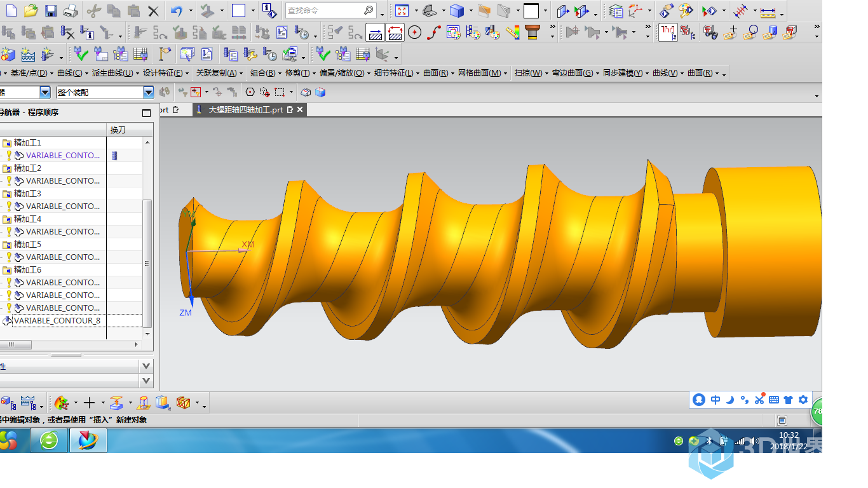This screenshot has width=868, height=488.
Task: Open the 网格曲面(M) menu
Action: tap(483, 73)
